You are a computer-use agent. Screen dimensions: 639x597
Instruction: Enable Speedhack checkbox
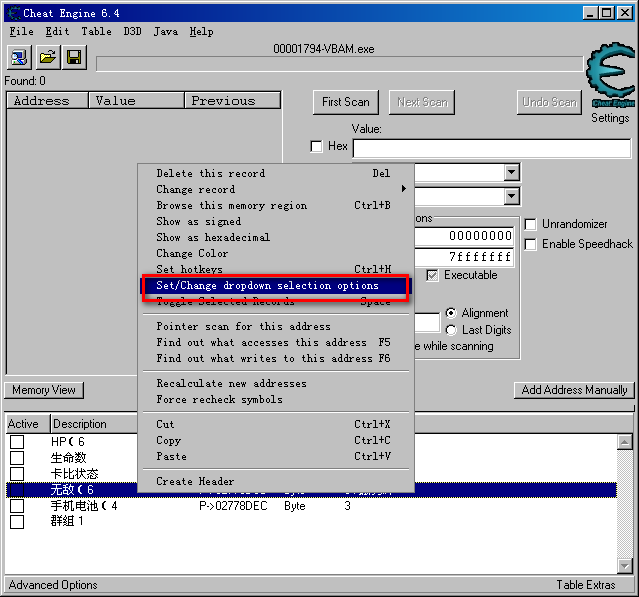(531, 244)
